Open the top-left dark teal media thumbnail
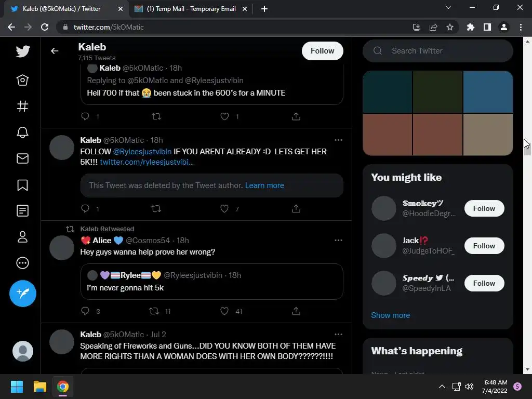The height and width of the screenshot is (399, 532). (388, 91)
